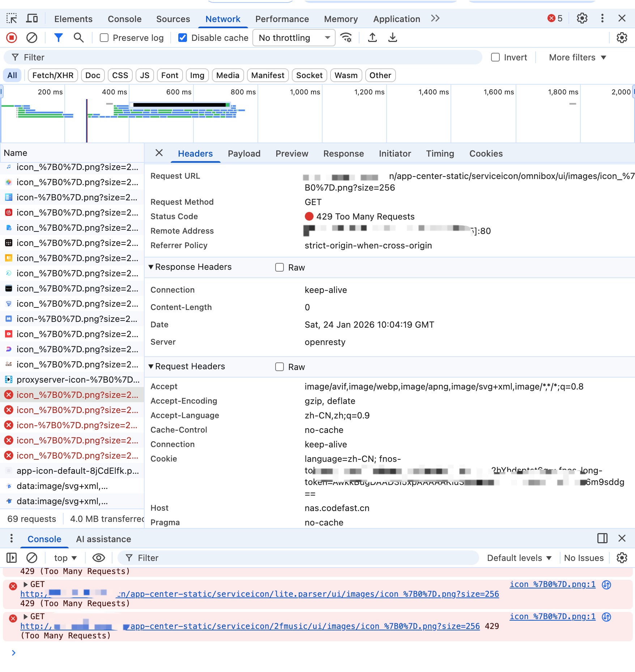Expand the More filters dropdown

[x=577, y=57]
